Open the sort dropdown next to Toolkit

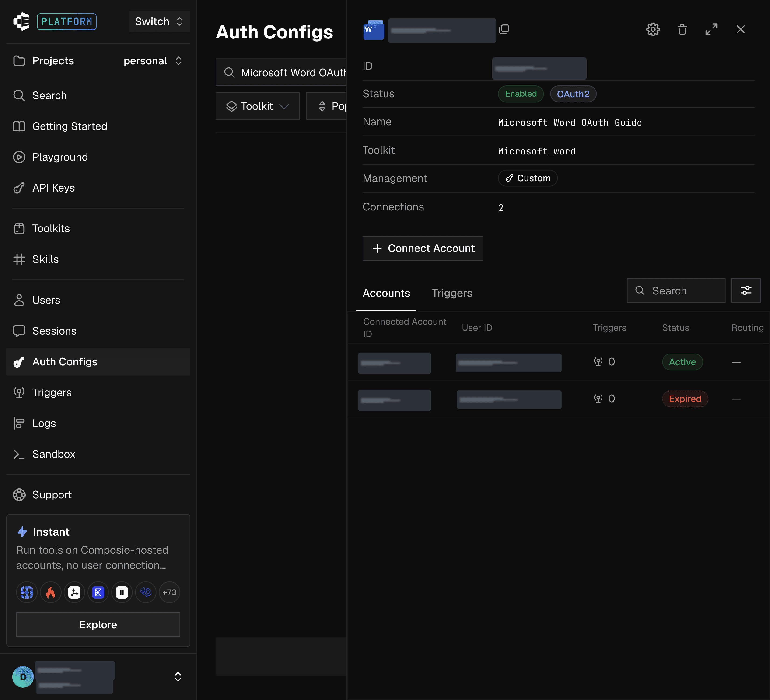click(327, 106)
